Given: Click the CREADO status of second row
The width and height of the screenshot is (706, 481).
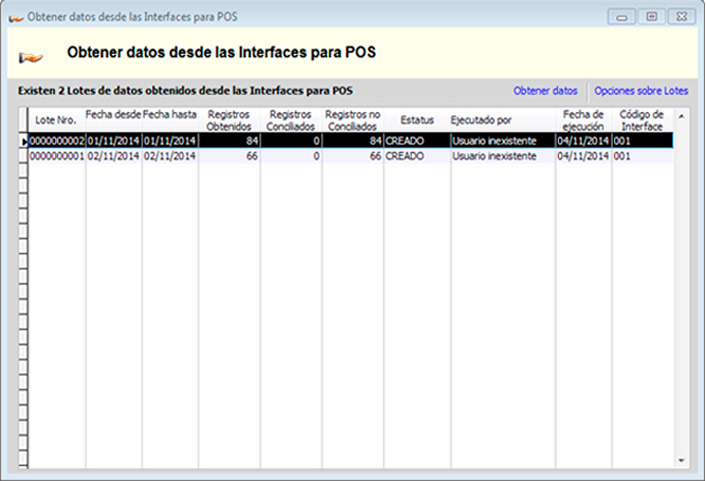Looking at the screenshot, I should click(405, 157).
